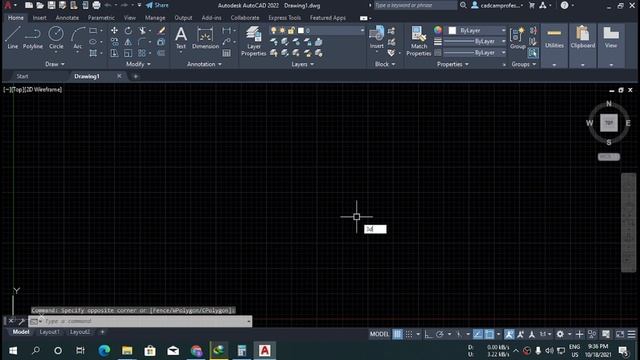Click the Scale tool icon
This screenshot has width=640, height=360.
[x=128, y=53]
